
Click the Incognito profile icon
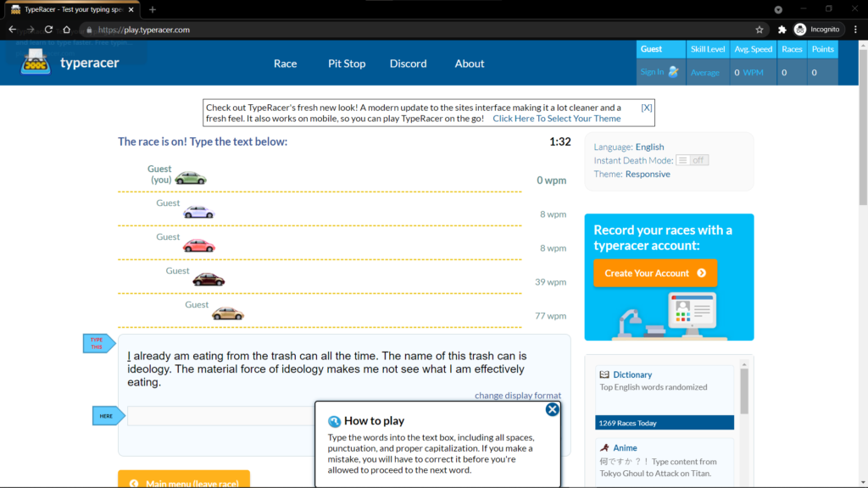click(800, 30)
